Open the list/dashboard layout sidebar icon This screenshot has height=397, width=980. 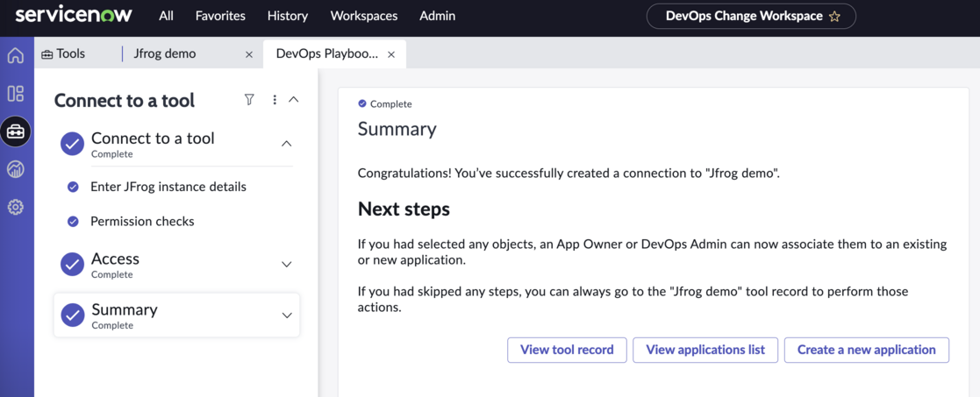(16, 94)
